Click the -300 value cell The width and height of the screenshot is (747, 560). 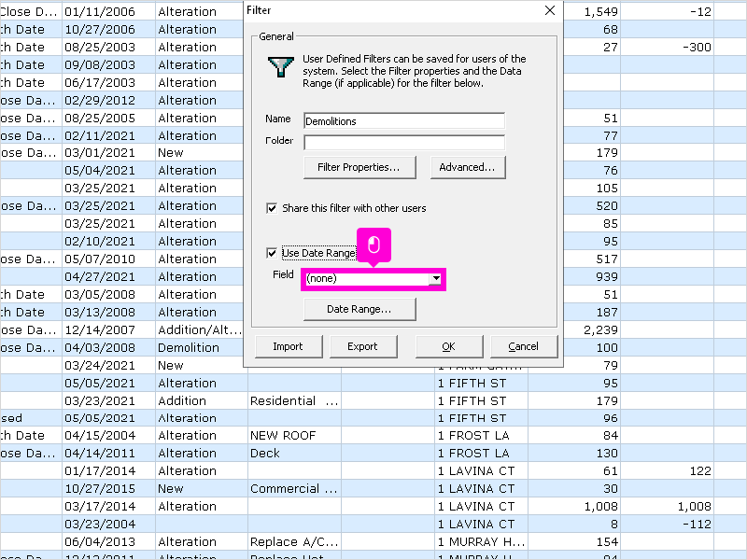pos(667,48)
